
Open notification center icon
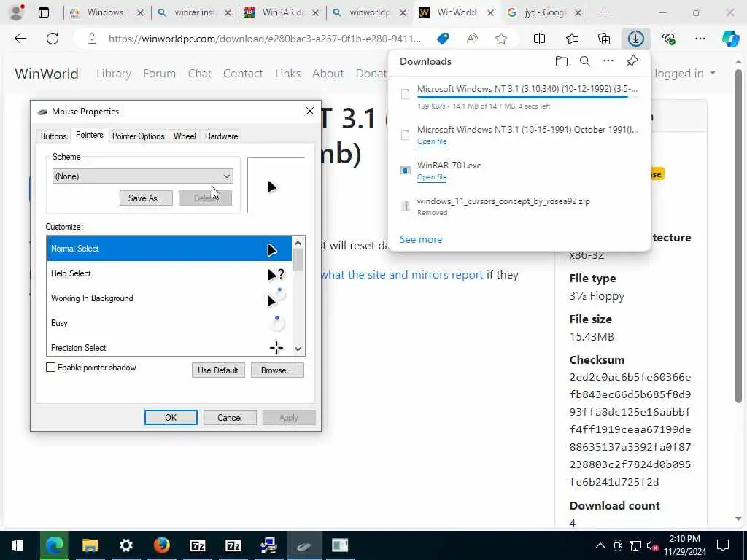pyautogui.click(x=723, y=545)
